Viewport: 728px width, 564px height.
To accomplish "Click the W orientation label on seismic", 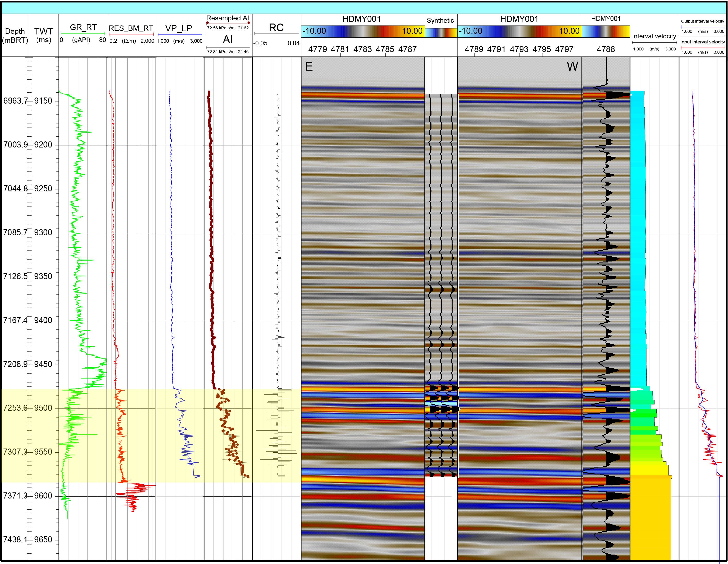I will point(572,67).
